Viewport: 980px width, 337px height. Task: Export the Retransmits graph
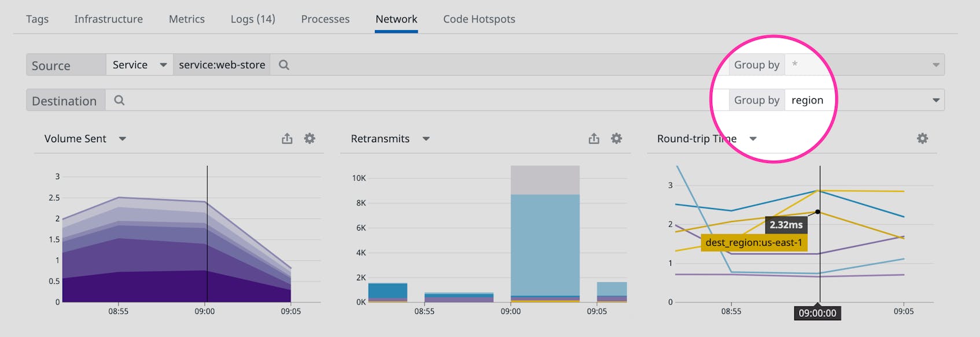594,139
